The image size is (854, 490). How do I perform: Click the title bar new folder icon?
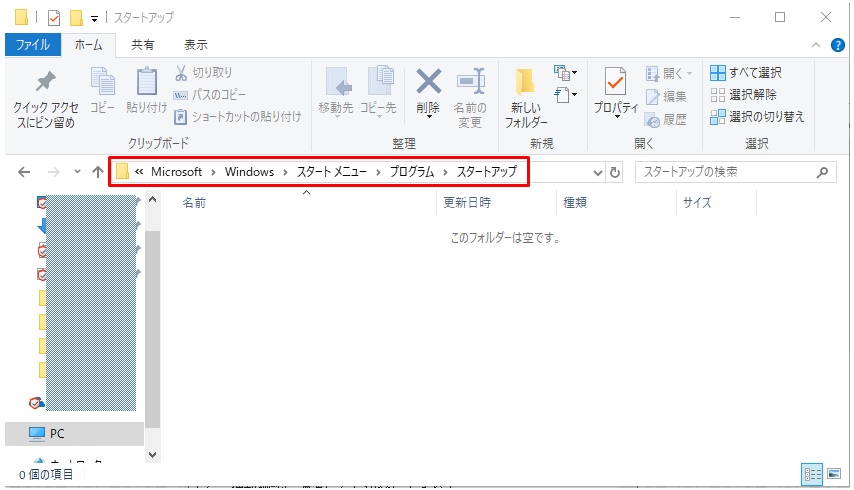(76, 18)
